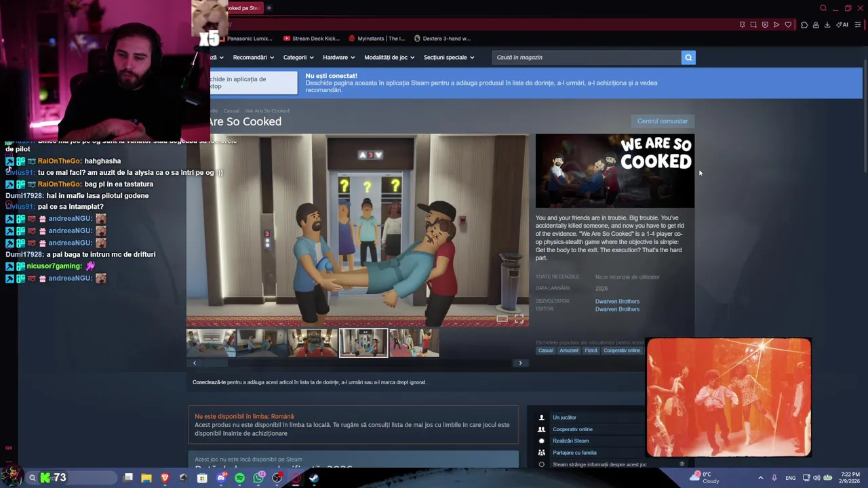Expand the Modalități de joc dropdown

point(389,58)
